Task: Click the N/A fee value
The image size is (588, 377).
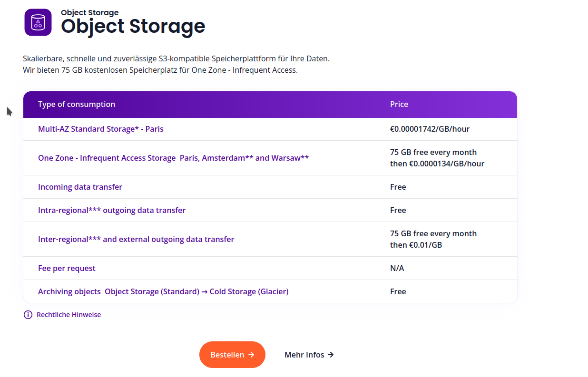Action: (x=397, y=268)
